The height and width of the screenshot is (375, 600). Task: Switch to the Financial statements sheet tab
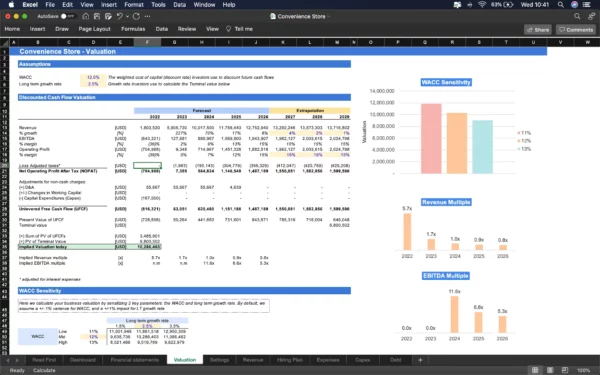(134, 360)
